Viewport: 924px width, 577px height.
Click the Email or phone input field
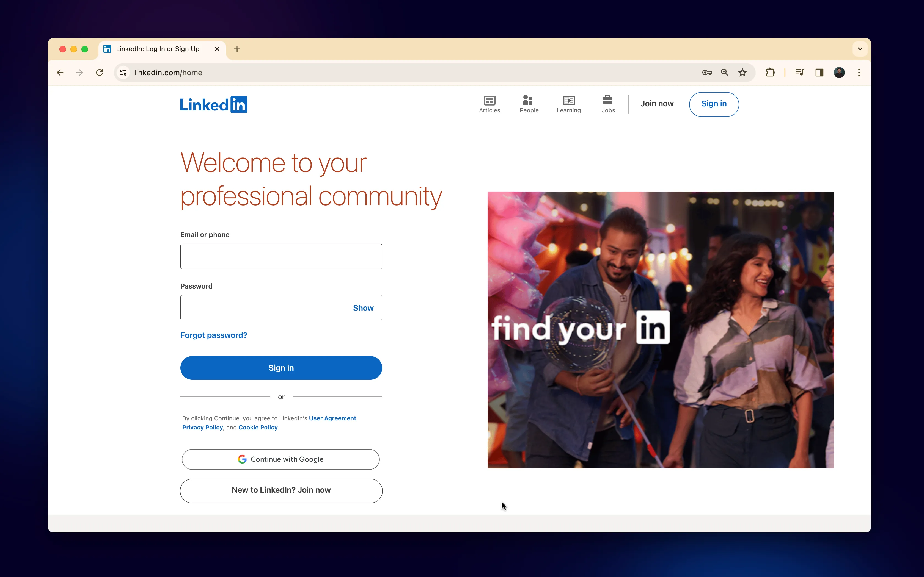pos(281,256)
